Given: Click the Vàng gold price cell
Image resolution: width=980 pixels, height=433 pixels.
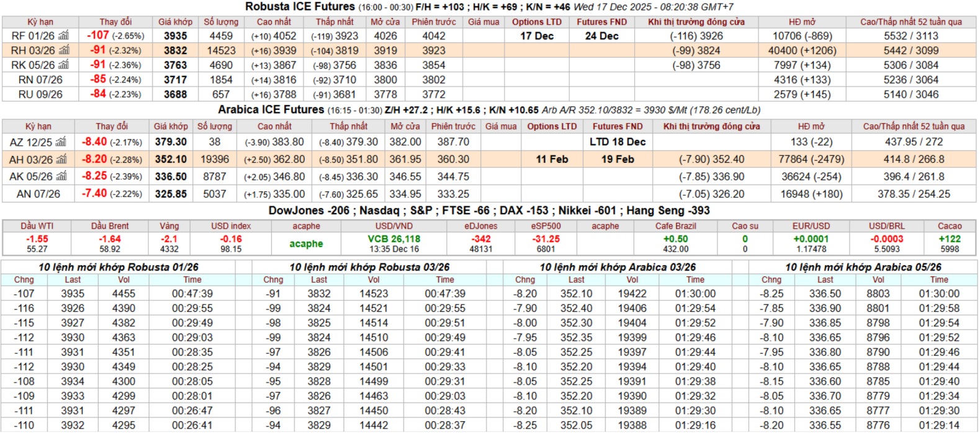Looking at the screenshot, I should click(x=169, y=244).
